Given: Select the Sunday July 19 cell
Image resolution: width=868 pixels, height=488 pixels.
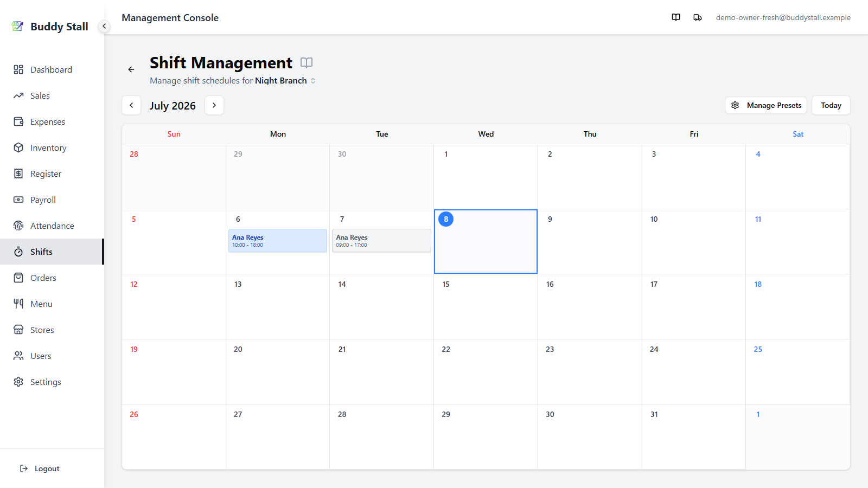Looking at the screenshot, I should 174,372.
